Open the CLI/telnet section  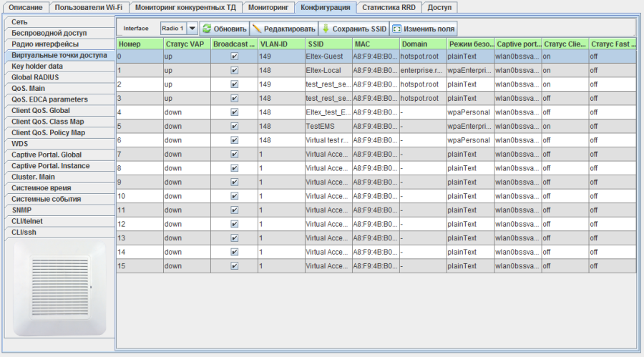[60, 222]
